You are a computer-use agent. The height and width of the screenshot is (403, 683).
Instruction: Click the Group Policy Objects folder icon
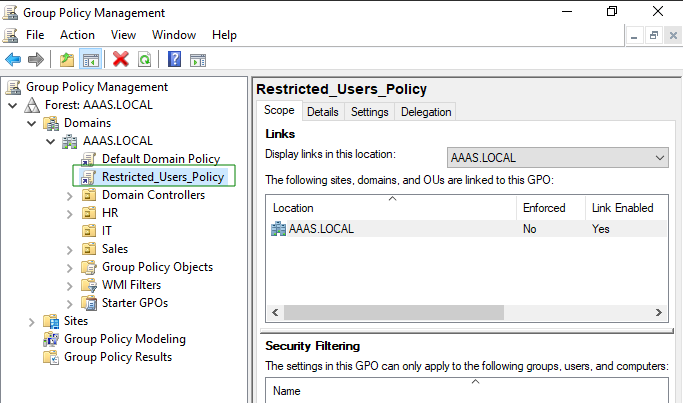89,267
